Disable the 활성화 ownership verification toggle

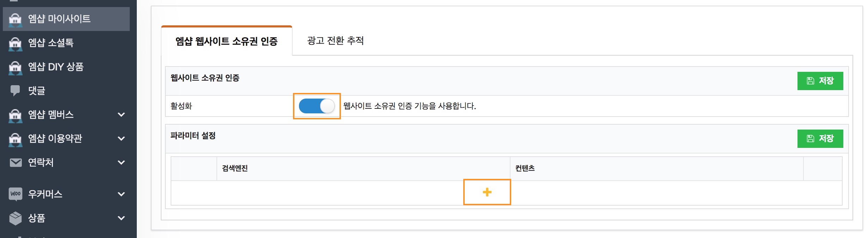[x=317, y=106]
